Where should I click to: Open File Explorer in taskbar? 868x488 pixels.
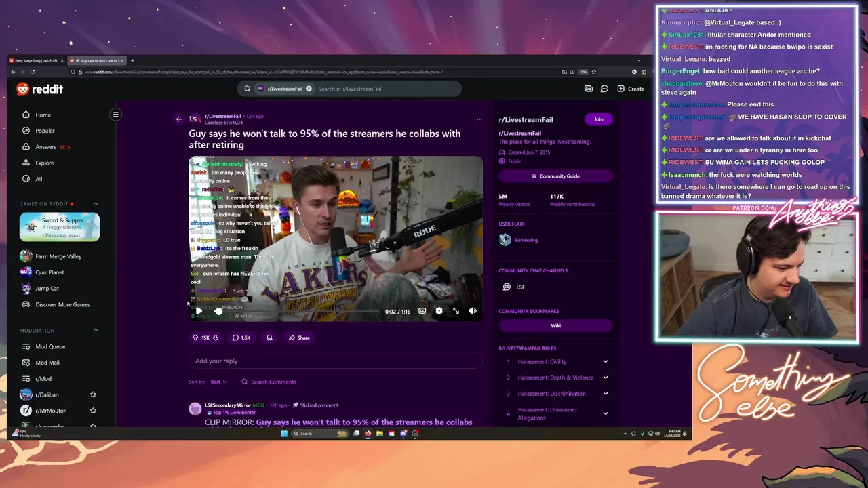point(380,434)
